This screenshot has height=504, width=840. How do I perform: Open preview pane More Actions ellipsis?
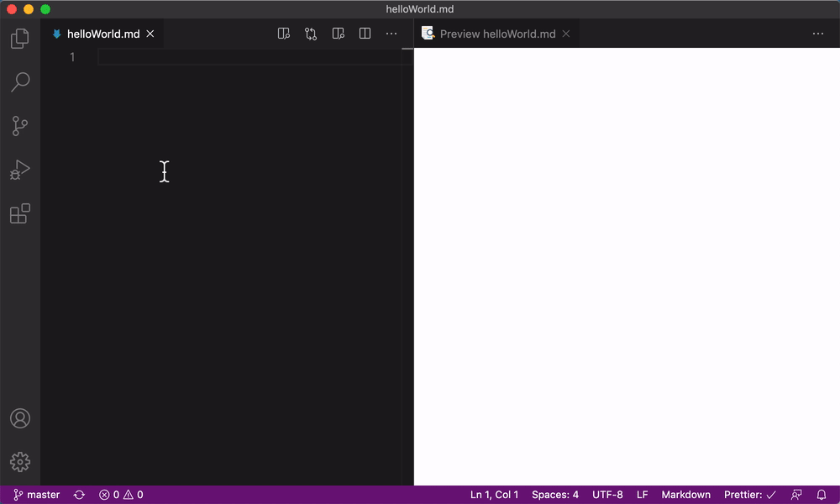point(818,34)
